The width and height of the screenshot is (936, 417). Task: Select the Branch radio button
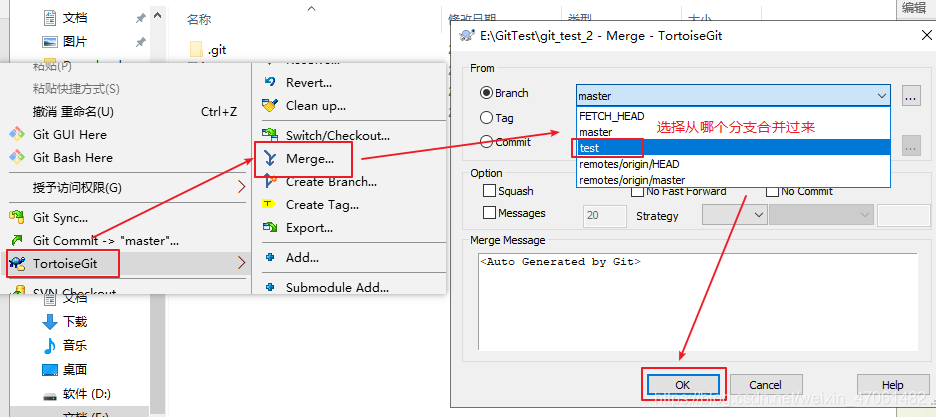click(486, 93)
